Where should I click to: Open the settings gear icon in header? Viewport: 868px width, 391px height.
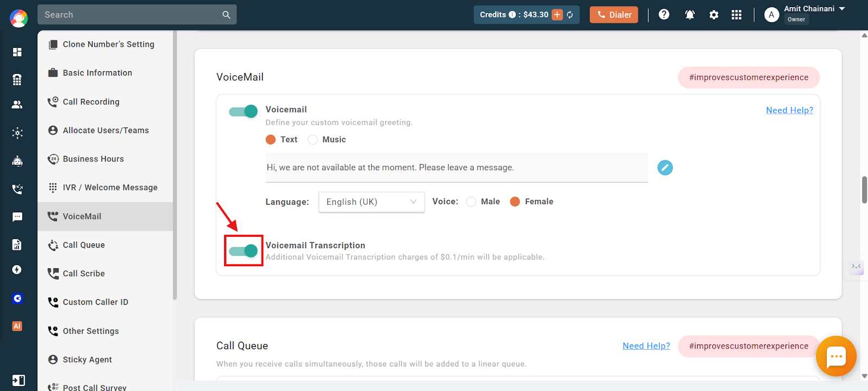click(714, 15)
